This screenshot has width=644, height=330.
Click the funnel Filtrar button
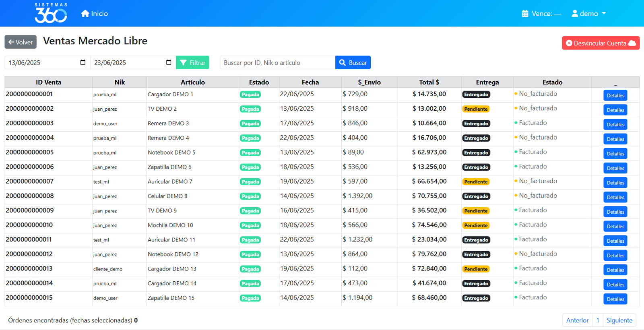tap(192, 63)
